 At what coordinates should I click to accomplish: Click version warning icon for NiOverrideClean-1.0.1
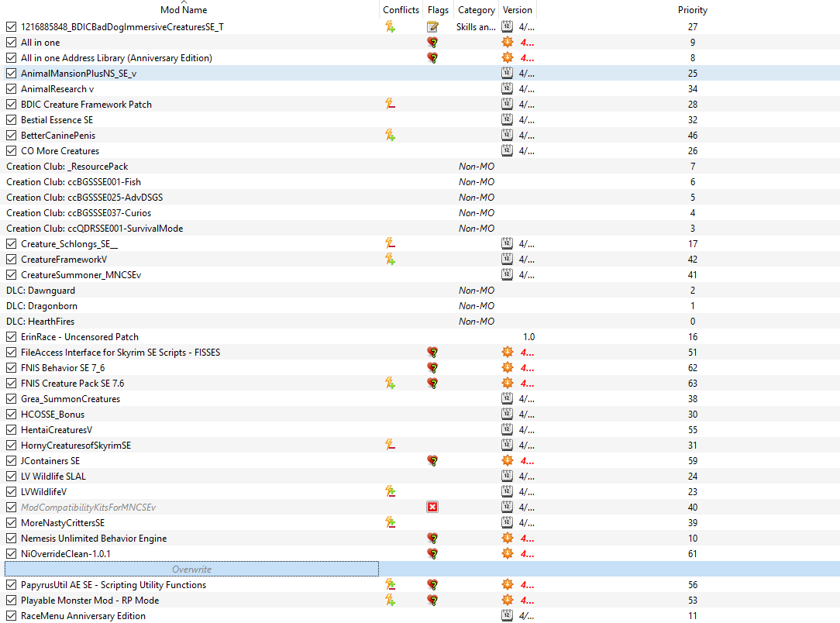pos(508,554)
